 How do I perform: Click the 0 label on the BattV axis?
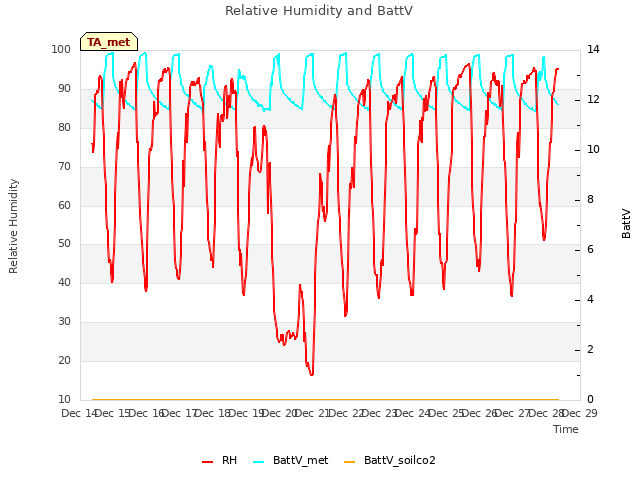pyautogui.click(x=590, y=399)
